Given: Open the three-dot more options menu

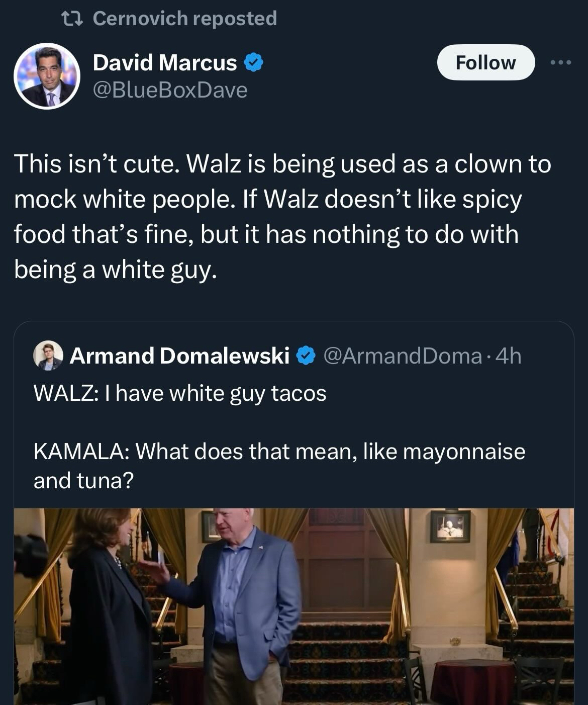Looking at the screenshot, I should point(561,63).
